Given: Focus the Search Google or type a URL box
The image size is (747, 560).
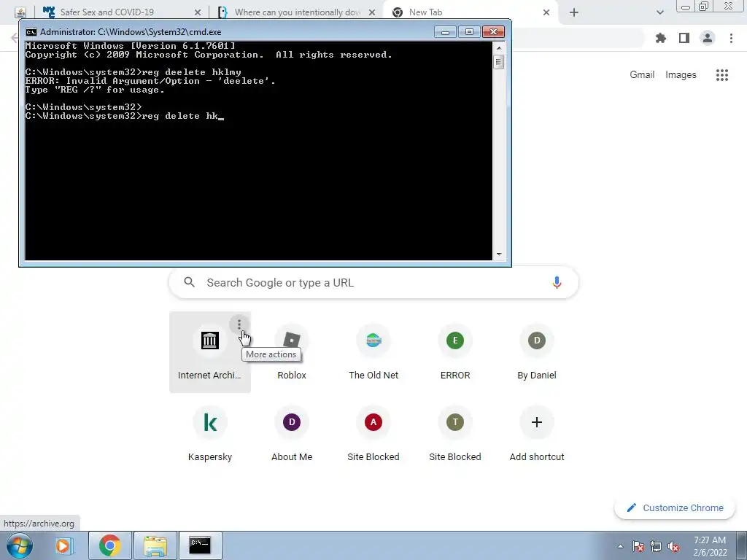Looking at the screenshot, I should click(373, 282).
